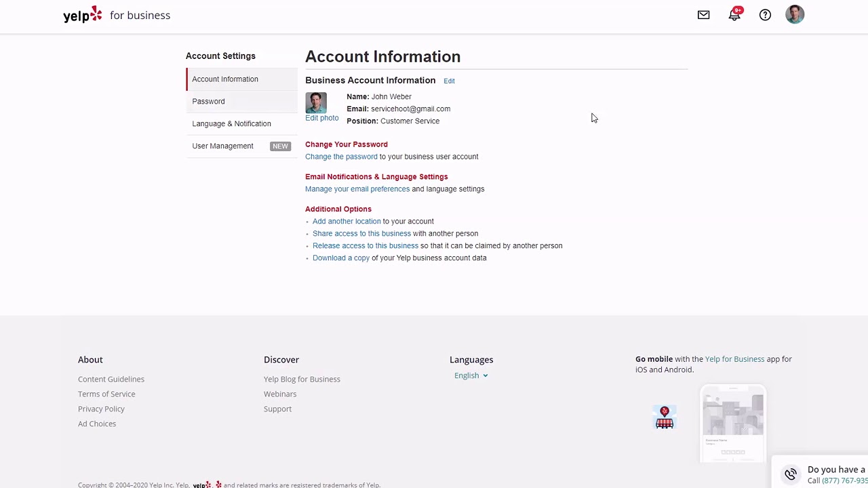Click the app store pin icon
868x488 pixels.
point(665,418)
